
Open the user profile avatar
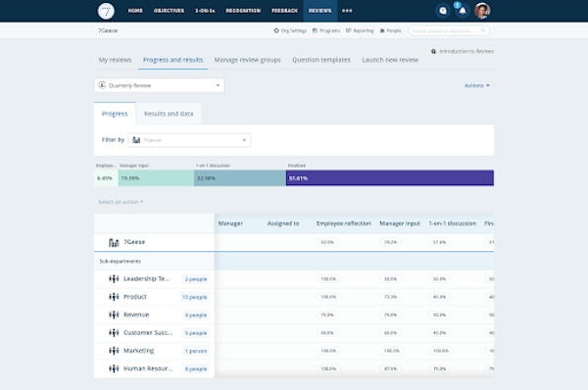[482, 11]
